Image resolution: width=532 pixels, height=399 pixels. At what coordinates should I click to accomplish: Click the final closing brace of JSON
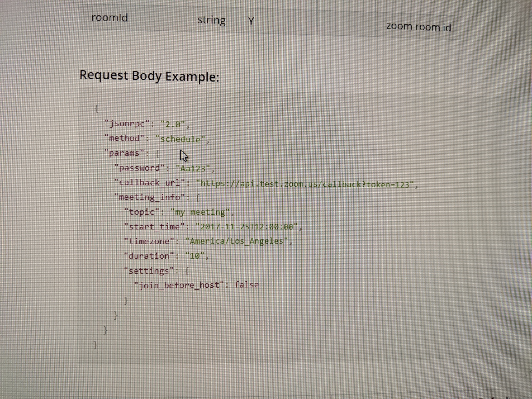tap(95, 345)
